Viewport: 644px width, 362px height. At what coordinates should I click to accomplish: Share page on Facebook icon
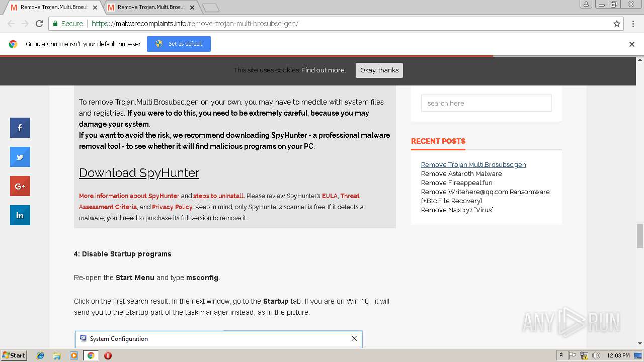(20, 128)
